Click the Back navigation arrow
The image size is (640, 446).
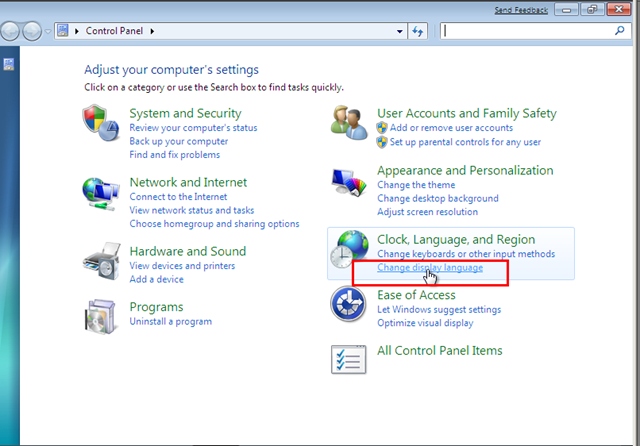[10, 31]
